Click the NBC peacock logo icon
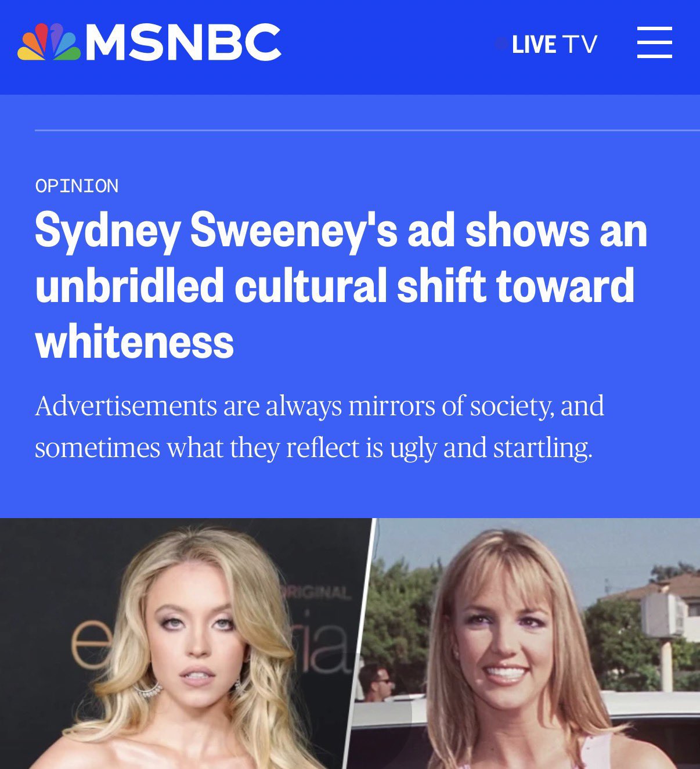This screenshot has height=769, width=700. tap(49, 42)
